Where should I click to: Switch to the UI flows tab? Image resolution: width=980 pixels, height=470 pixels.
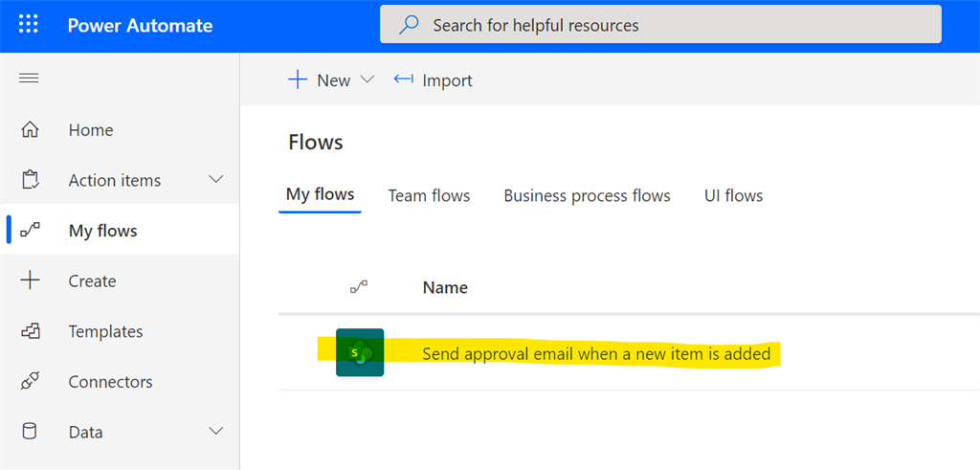(x=733, y=195)
